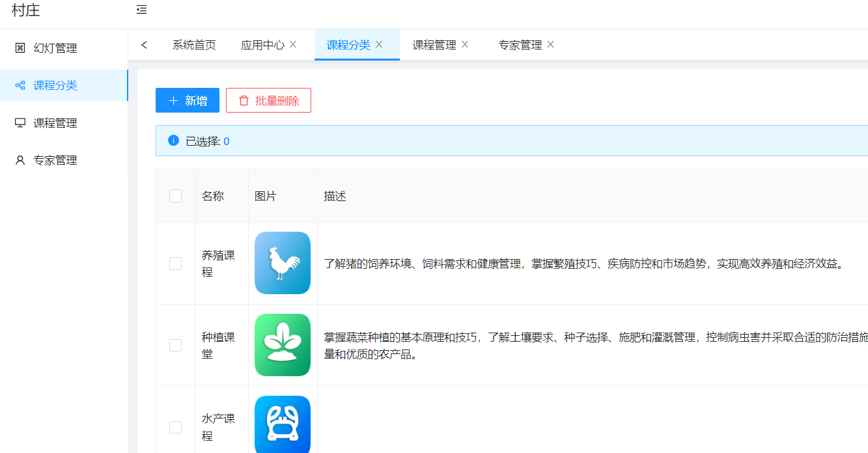Check the checkbox for 养殖课程 row

(x=175, y=263)
